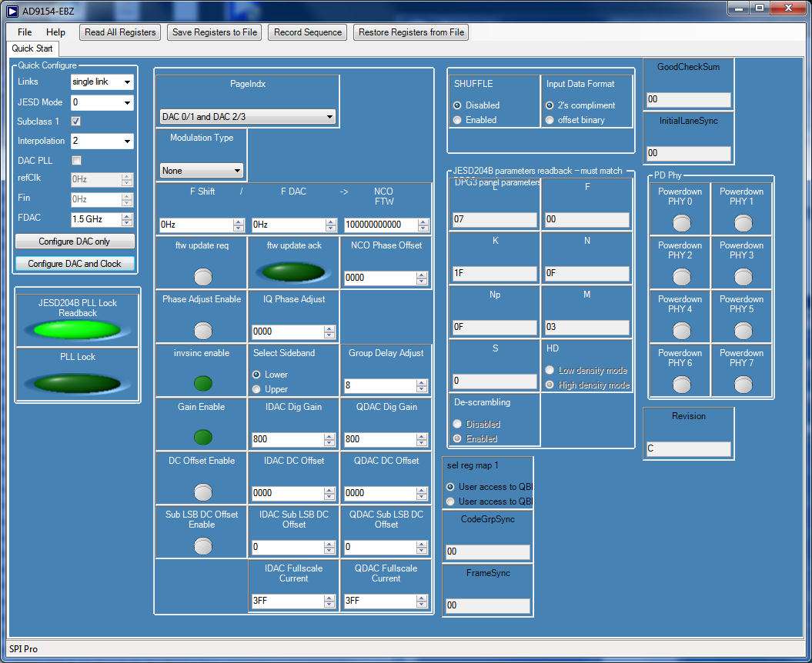Toggle Powerdown PHY 0 button
Viewport: 812px width, 663px height.
coord(681,223)
